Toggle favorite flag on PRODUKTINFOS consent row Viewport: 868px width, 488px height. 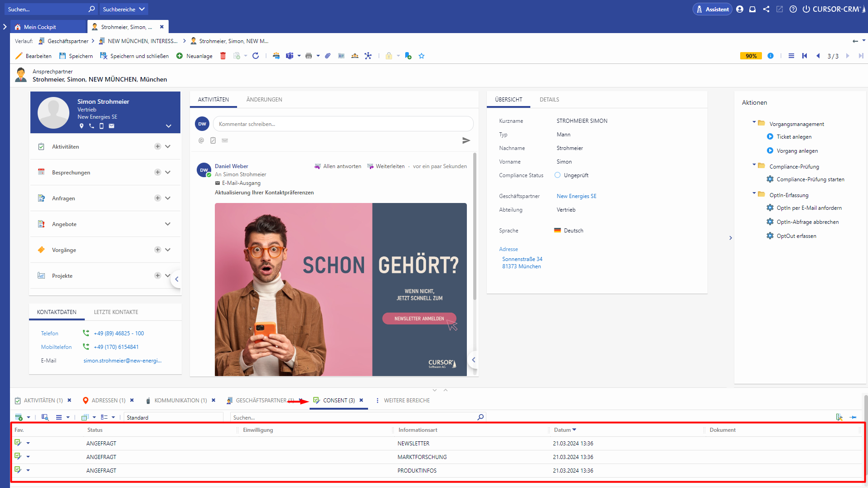[x=18, y=470]
